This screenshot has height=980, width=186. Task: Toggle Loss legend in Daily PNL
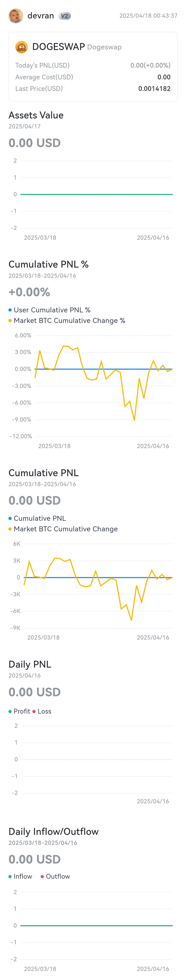point(42,711)
